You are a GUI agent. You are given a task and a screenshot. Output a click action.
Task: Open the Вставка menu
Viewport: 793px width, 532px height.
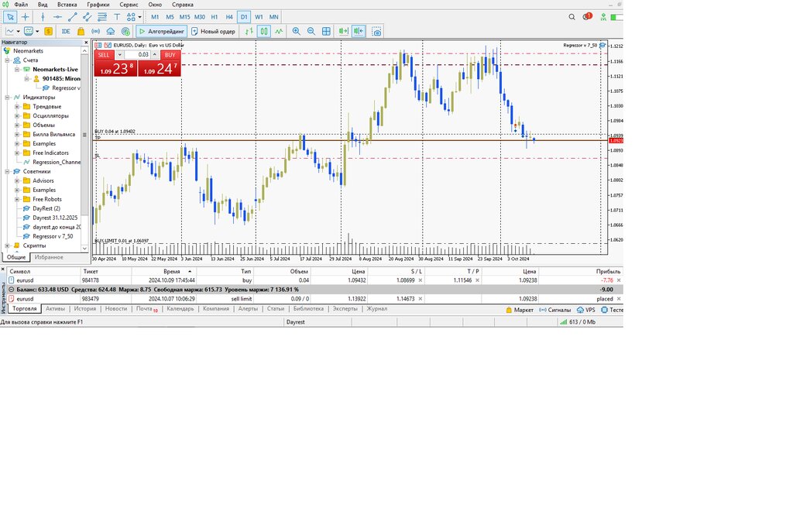pyautogui.click(x=67, y=5)
